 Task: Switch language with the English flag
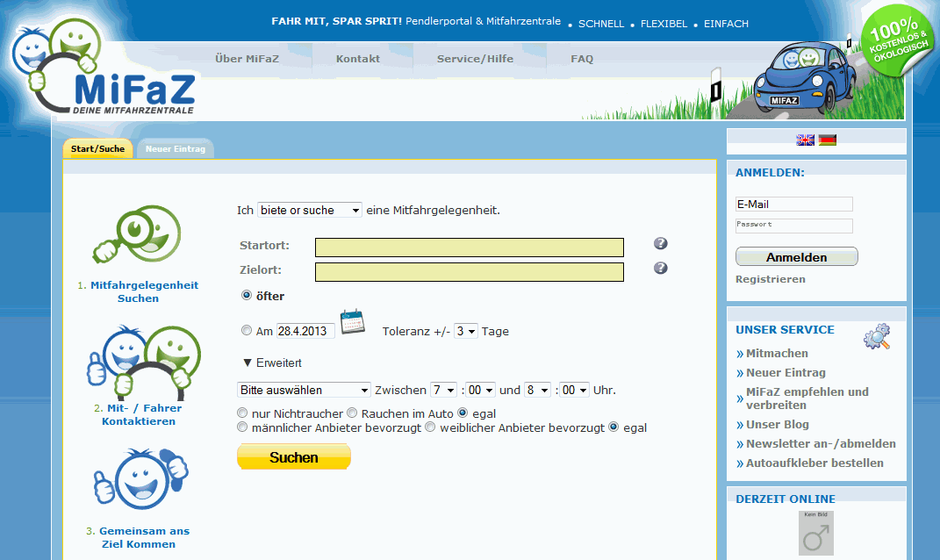click(805, 140)
